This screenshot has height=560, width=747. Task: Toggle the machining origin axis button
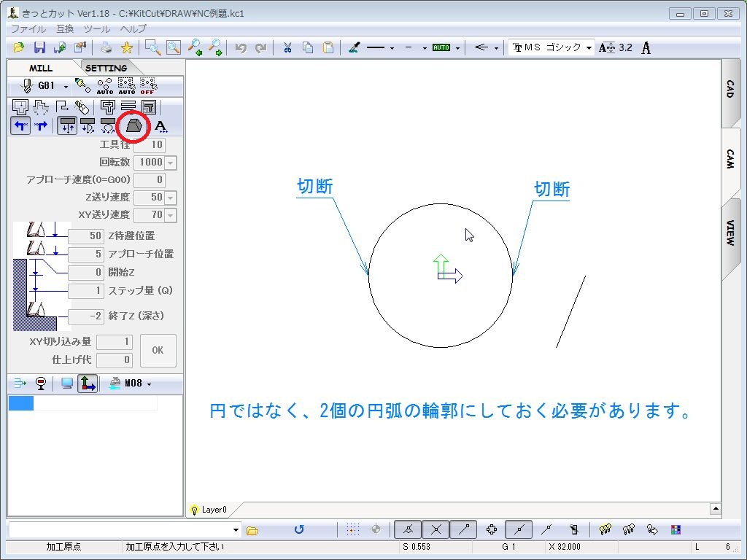88,384
